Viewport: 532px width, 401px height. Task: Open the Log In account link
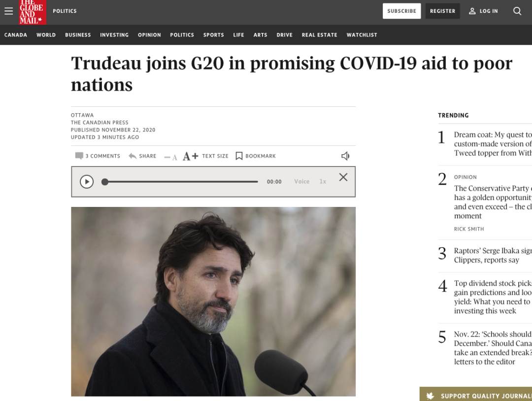tap(484, 11)
